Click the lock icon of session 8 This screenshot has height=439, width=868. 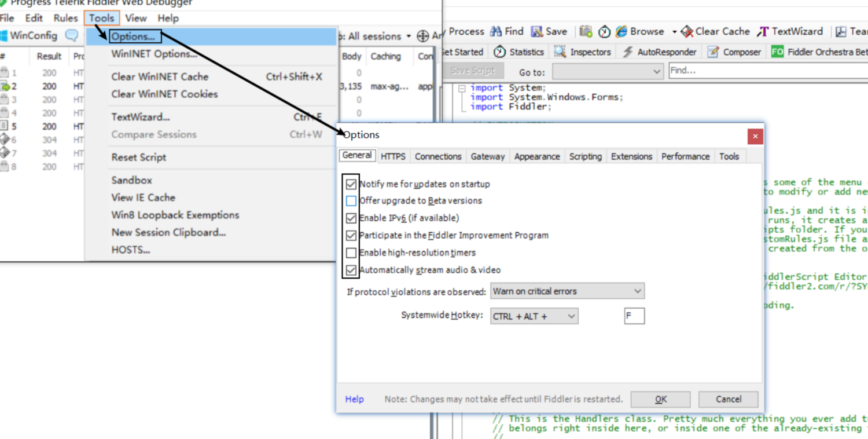(5, 166)
